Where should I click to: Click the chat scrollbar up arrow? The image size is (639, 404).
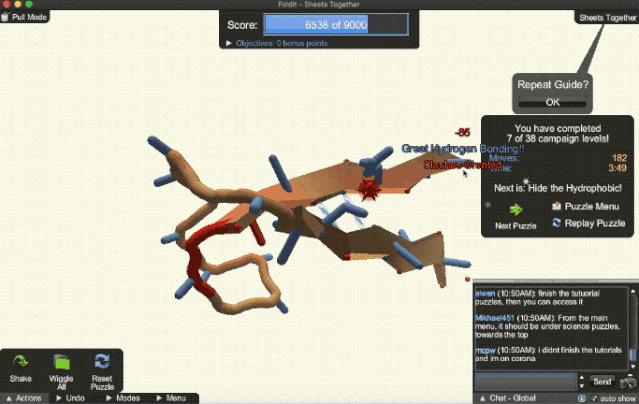coord(632,291)
